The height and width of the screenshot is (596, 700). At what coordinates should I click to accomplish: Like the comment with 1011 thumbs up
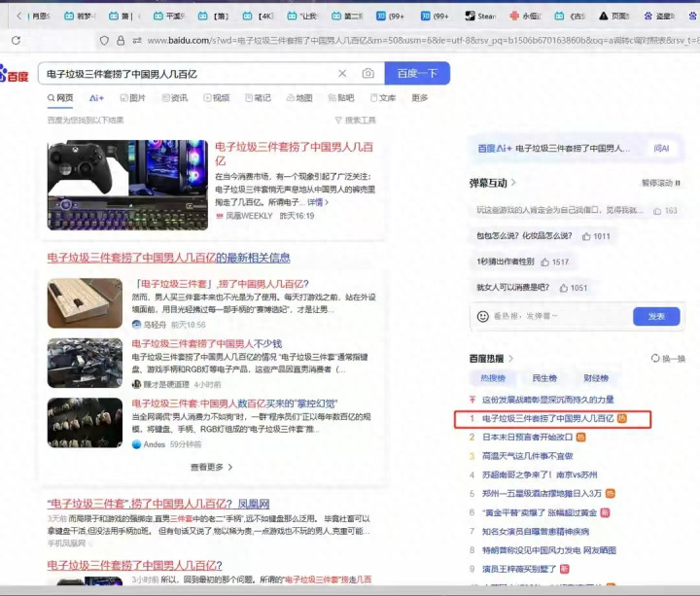[x=587, y=236]
